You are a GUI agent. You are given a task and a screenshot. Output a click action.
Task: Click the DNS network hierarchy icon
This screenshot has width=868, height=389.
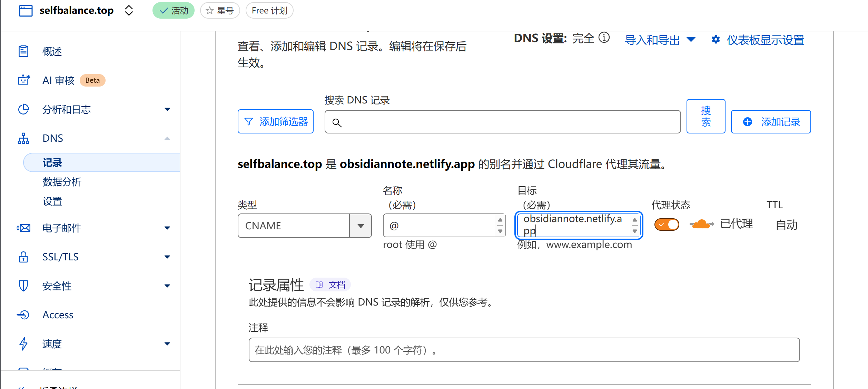[23, 138]
